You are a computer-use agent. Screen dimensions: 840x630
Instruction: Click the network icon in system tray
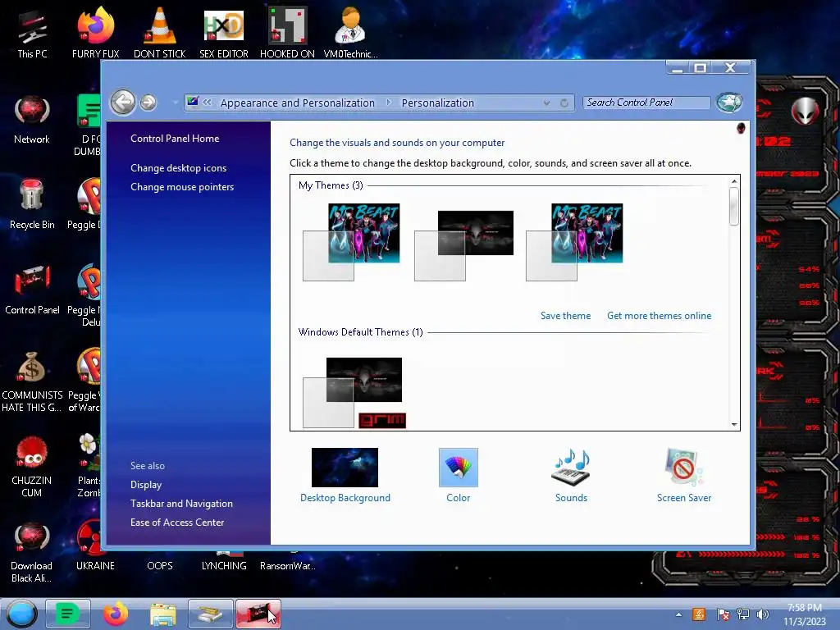(x=742, y=614)
